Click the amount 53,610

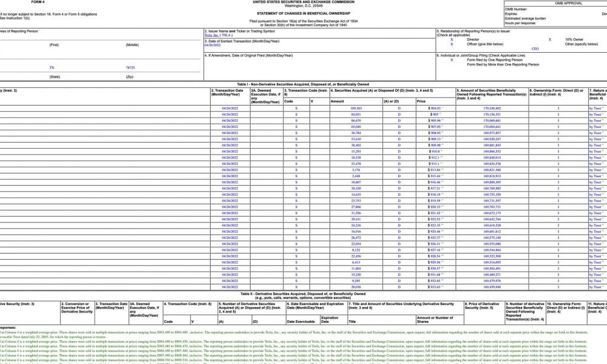(356, 140)
